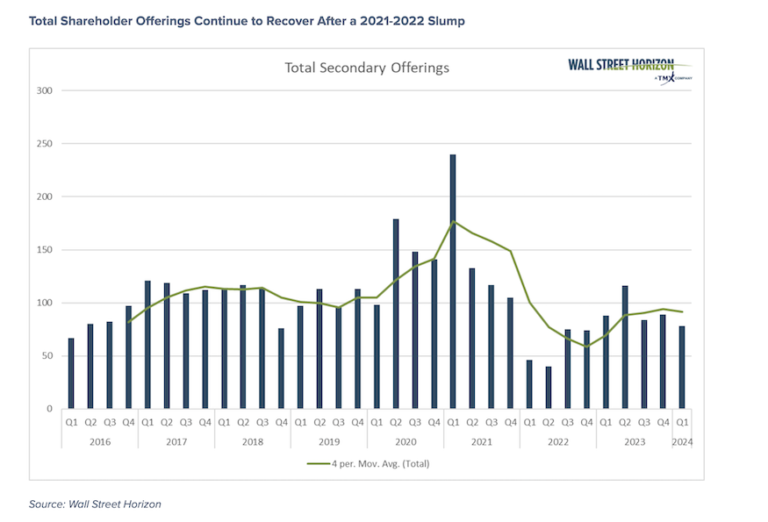Click the Q4 label under 2016
This screenshot has height=522, width=768.
click(128, 422)
